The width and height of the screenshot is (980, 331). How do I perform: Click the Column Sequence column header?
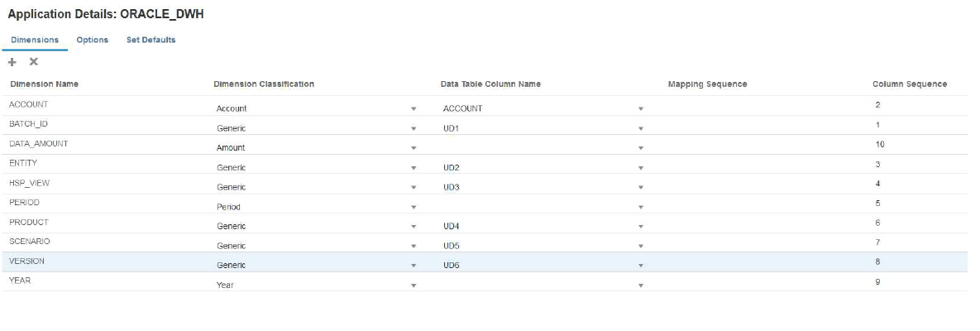click(x=910, y=84)
